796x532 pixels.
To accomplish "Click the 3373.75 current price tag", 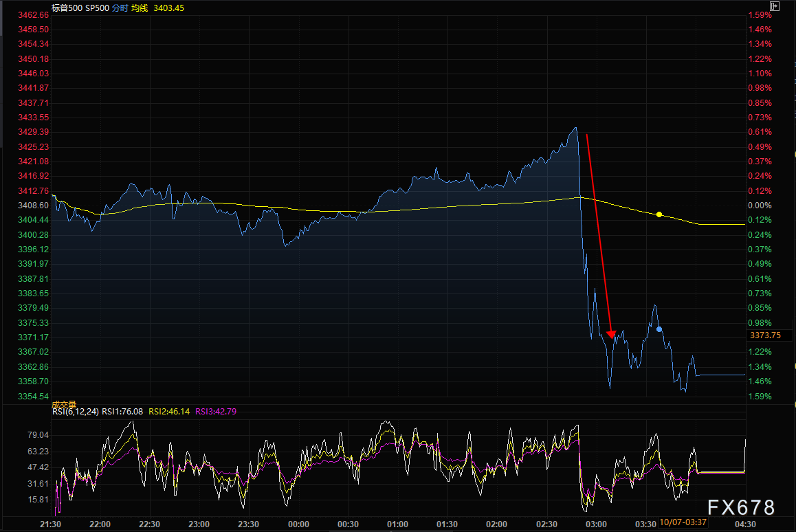I will pos(765,335).
